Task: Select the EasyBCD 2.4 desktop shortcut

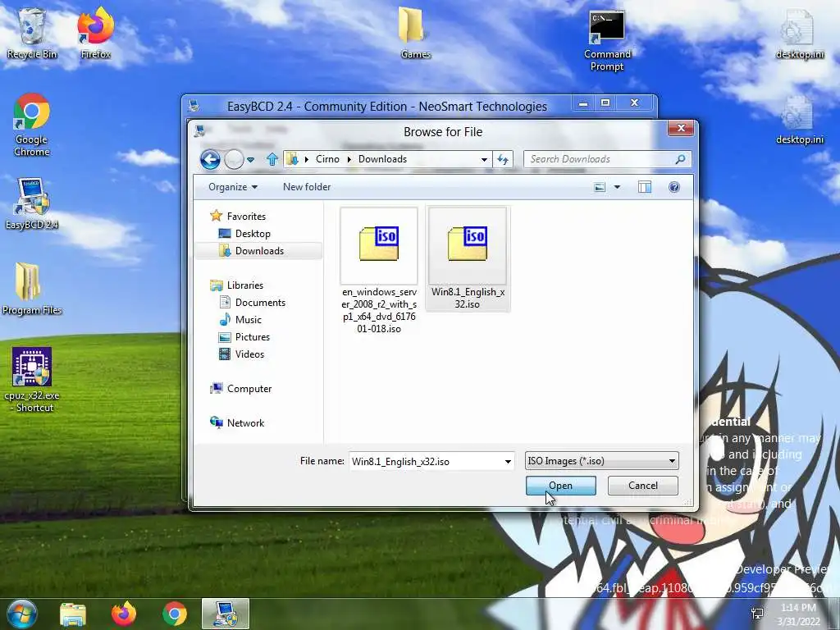Action: (x=32, y=203)
